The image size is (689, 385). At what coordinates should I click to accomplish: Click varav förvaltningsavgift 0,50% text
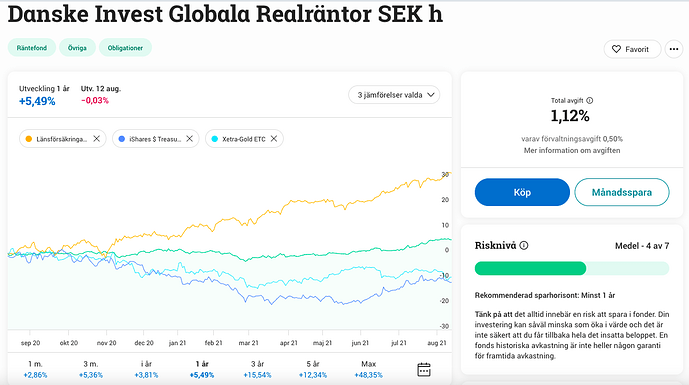point(572,139)
